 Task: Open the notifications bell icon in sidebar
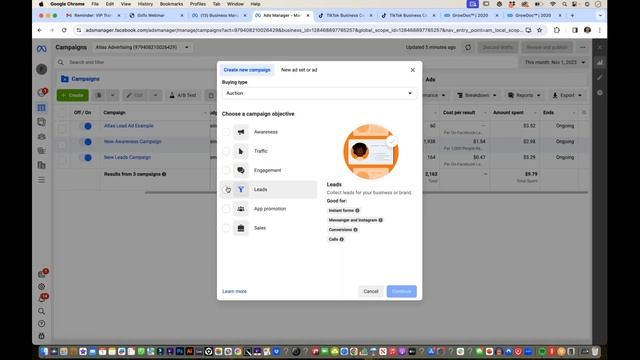(x=42, y=298)
